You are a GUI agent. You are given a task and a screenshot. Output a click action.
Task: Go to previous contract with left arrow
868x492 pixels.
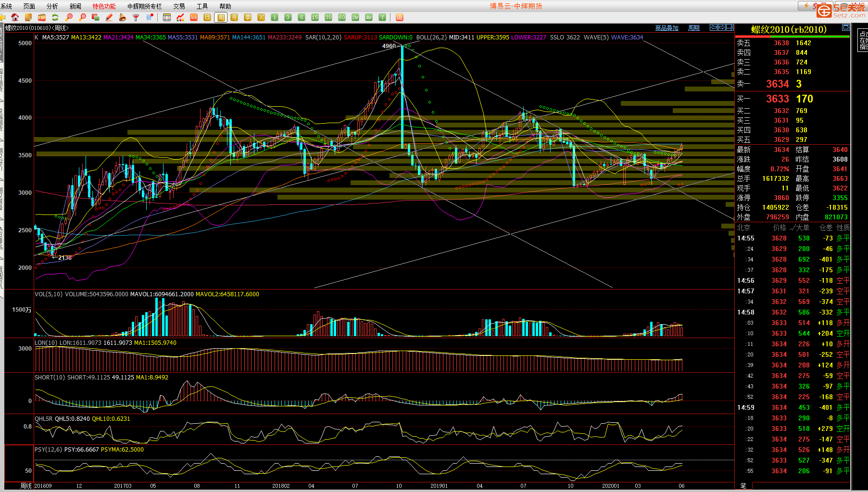pyautogui.click(x=714, y=27)
